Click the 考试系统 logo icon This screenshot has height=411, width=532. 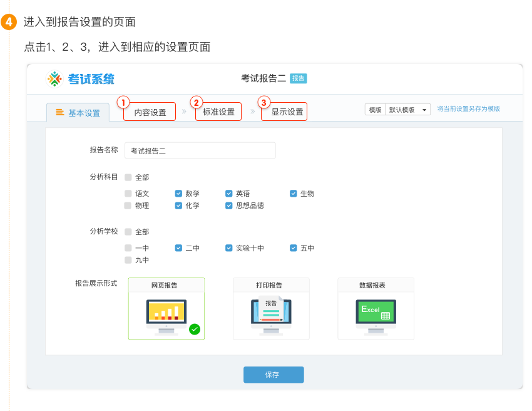pyautogui.click(x=55, y=79)
